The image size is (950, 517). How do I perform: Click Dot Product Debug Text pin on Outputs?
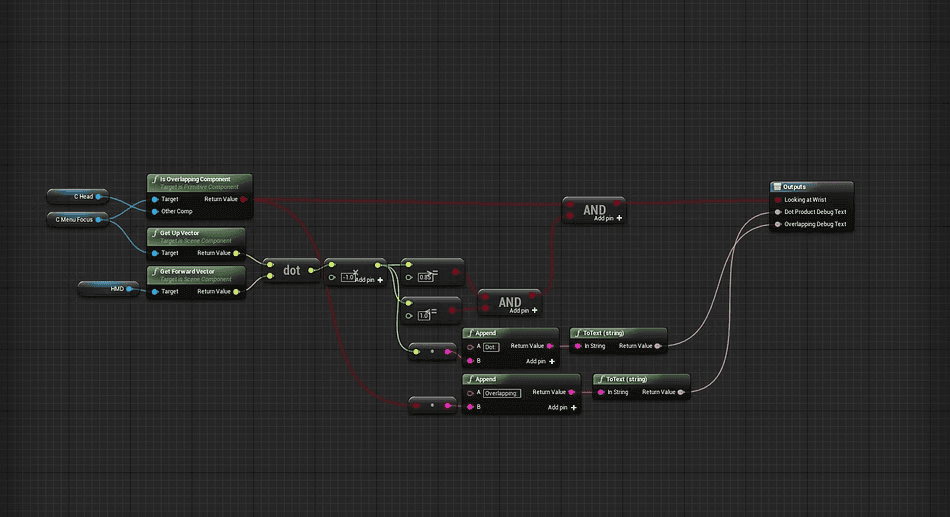point(778,212)
